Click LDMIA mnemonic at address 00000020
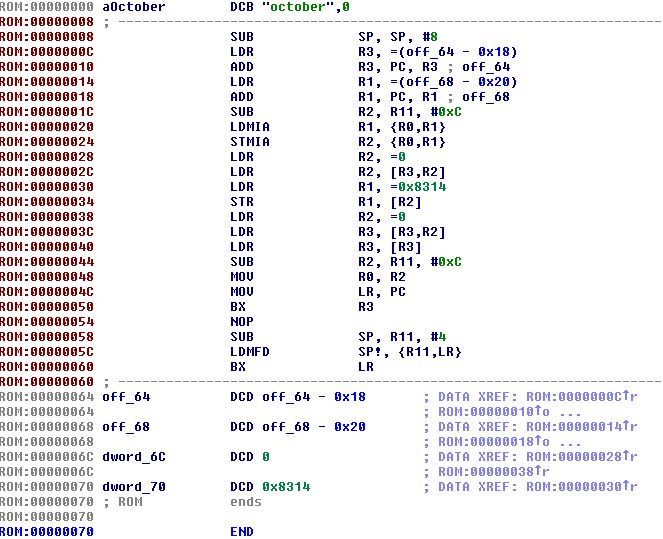 point(250,127)
